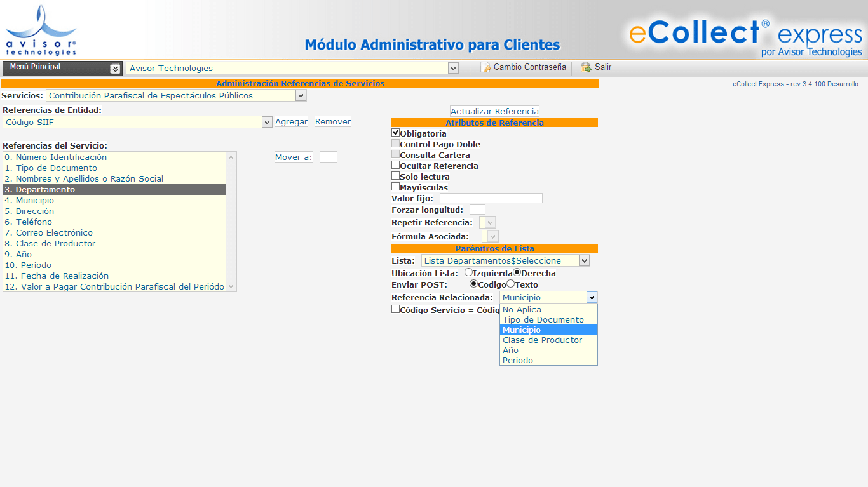Screen dimensions: 868x487
Task: Collapse the Referencia Relacionada dropdown arrow
Action: coord(592,297)
